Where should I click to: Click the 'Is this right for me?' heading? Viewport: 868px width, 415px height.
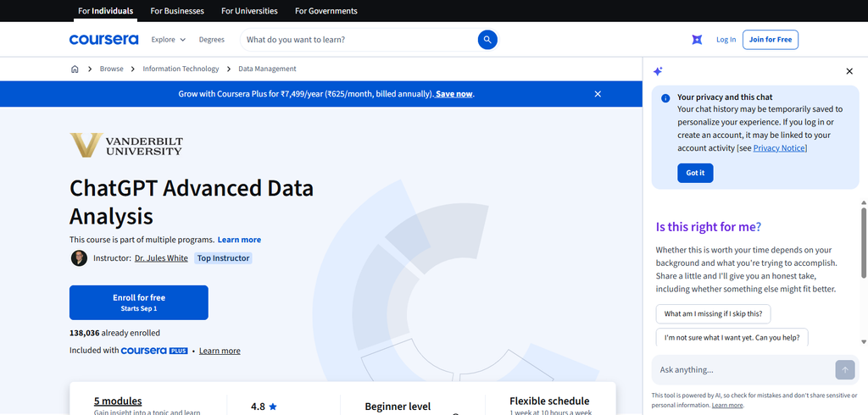click(x=709, y=227)
